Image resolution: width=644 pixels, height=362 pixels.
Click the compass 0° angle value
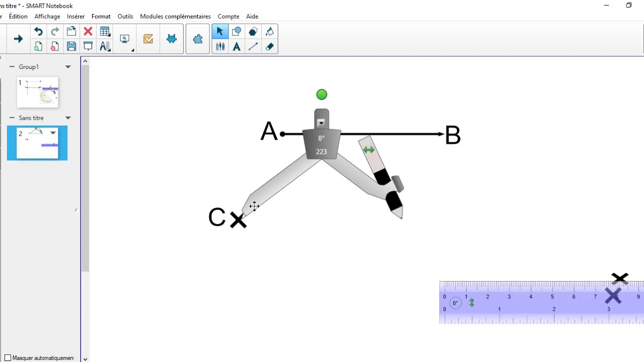click(x=321, y=138)
